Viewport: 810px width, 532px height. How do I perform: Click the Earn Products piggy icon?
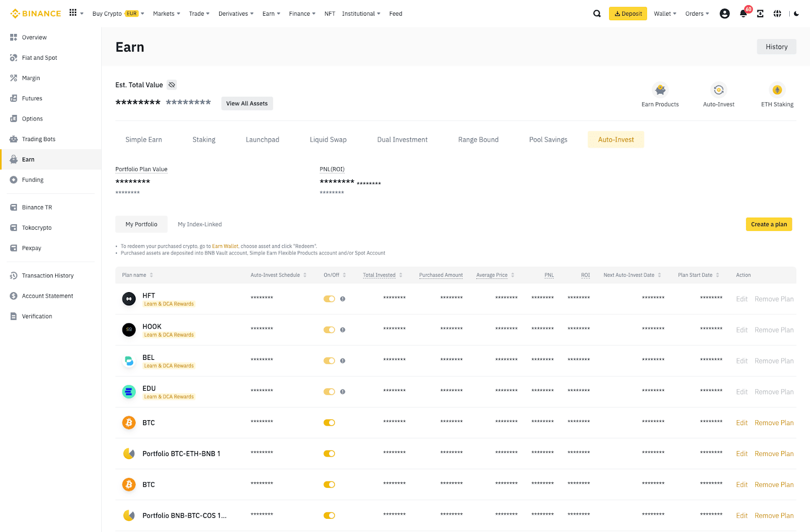click(x=660, y=90)
